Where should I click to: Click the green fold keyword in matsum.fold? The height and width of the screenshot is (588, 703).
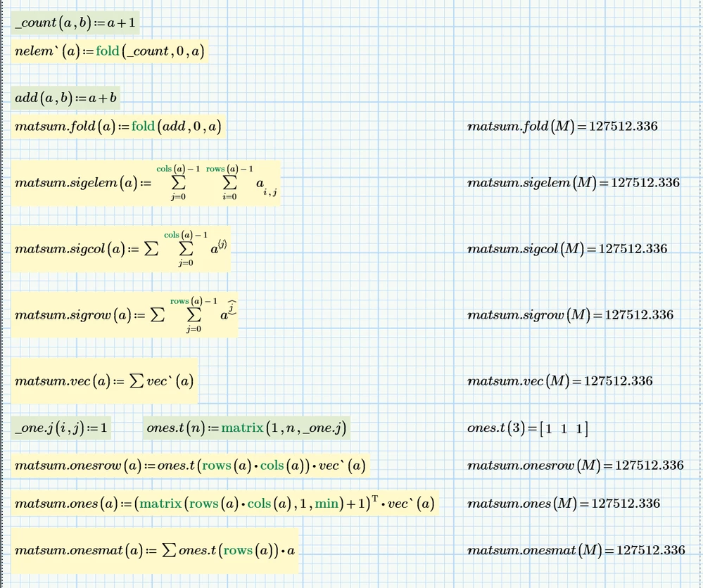coord(143,127)
